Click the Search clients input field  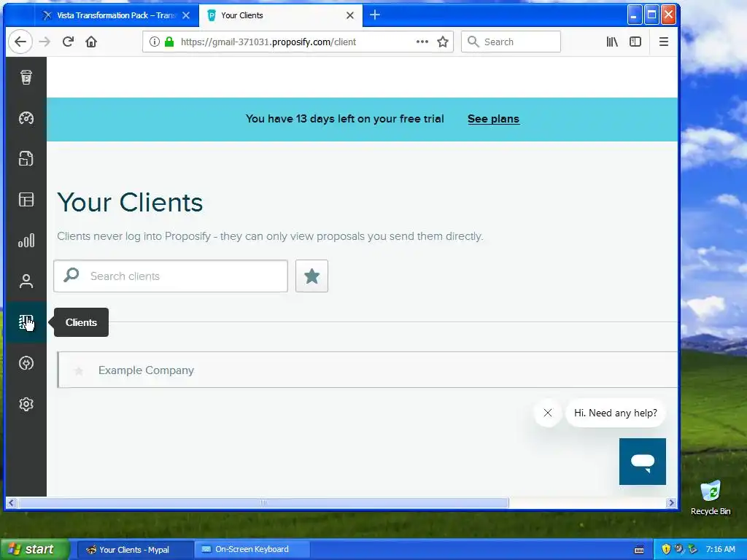171,276
